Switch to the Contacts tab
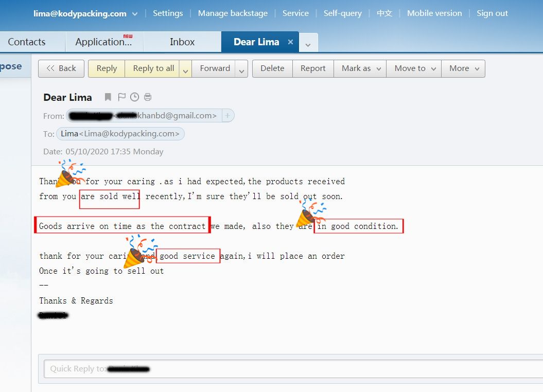Viewport: 543px width, 392px height. pyautogui.click(x=27, y=42)
